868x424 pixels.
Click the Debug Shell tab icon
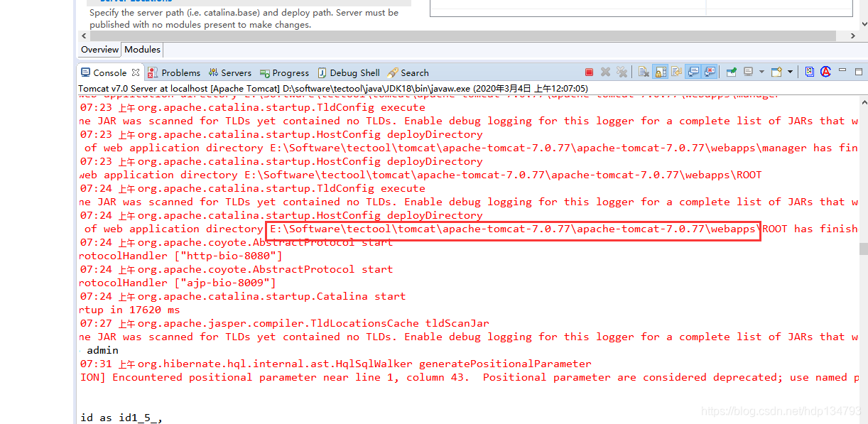322,72
